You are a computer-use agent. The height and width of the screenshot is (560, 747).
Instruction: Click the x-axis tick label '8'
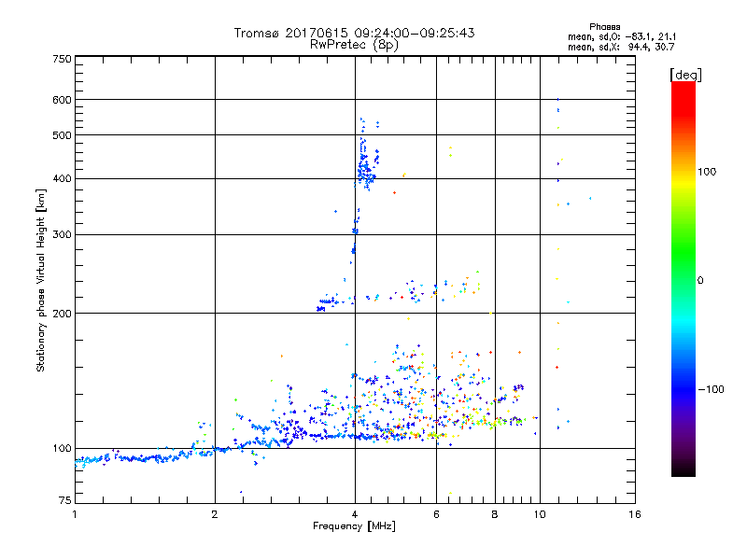[x=495, y=514]
